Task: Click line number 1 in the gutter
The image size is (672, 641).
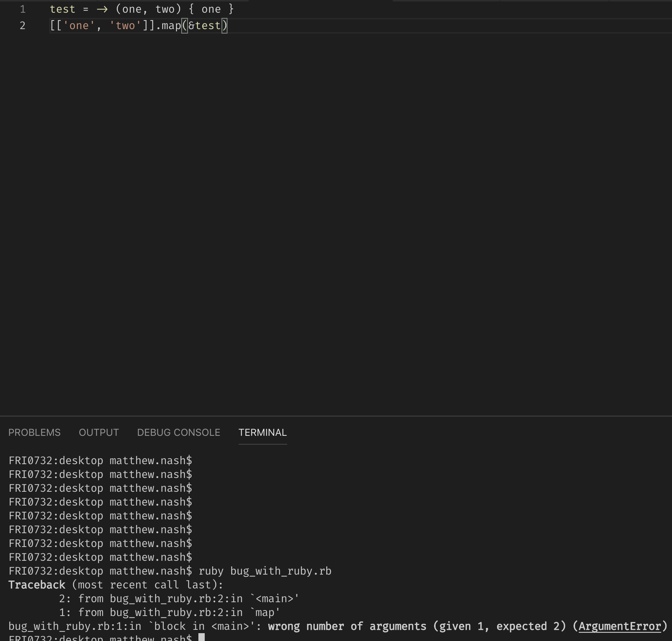Action: coord(23,9)
